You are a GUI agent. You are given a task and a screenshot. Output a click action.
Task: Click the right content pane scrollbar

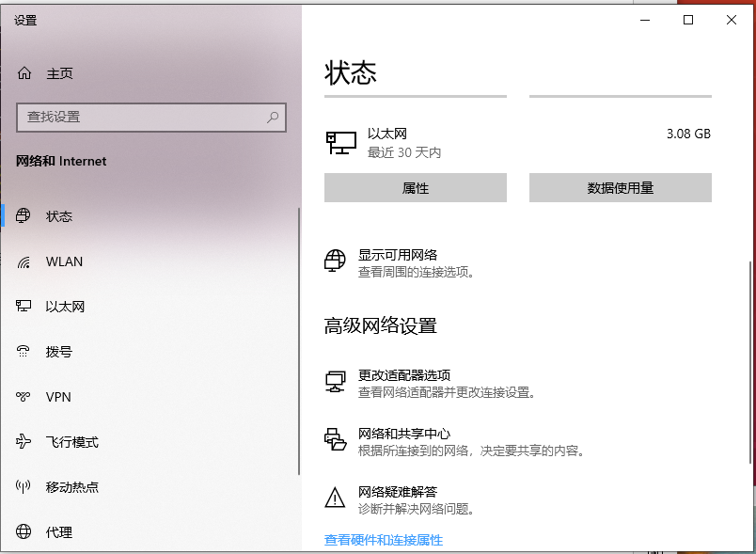pos(750,362)
